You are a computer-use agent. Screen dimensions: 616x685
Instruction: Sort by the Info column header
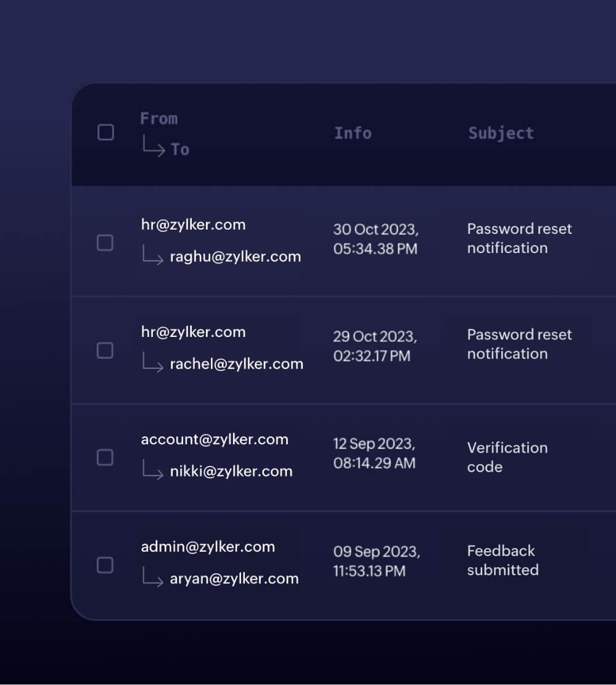(353, 133)
